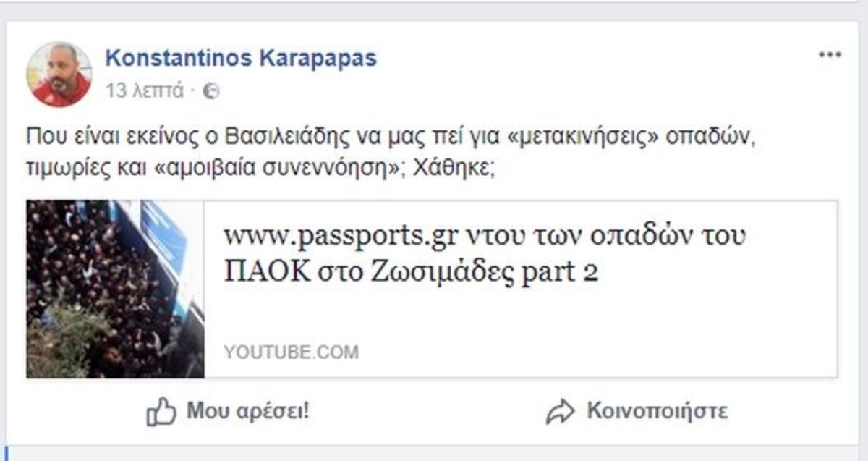Viewport: 868px width, 461px height.
Task: Click the blue line below the post
Action: [x=7, y=453]
